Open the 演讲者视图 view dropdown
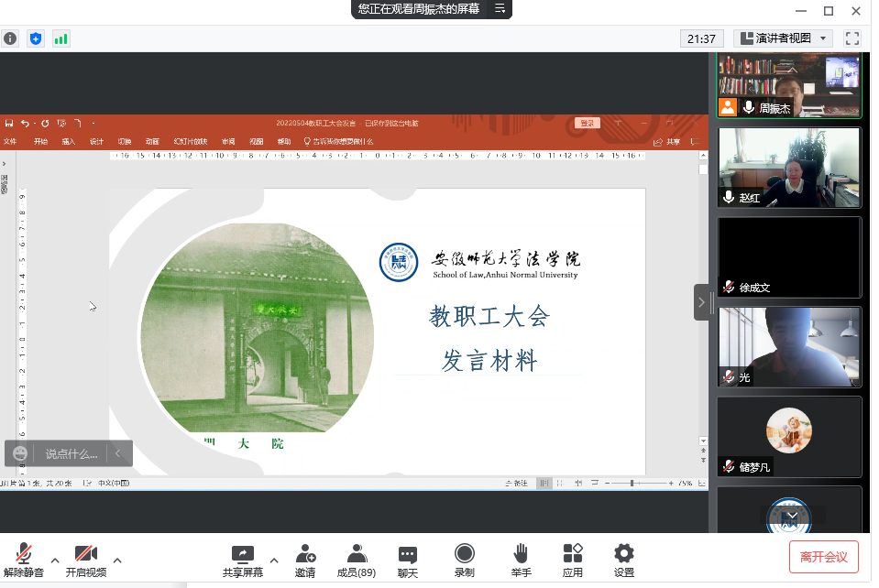The image size is (879, 588). (783, 38)
